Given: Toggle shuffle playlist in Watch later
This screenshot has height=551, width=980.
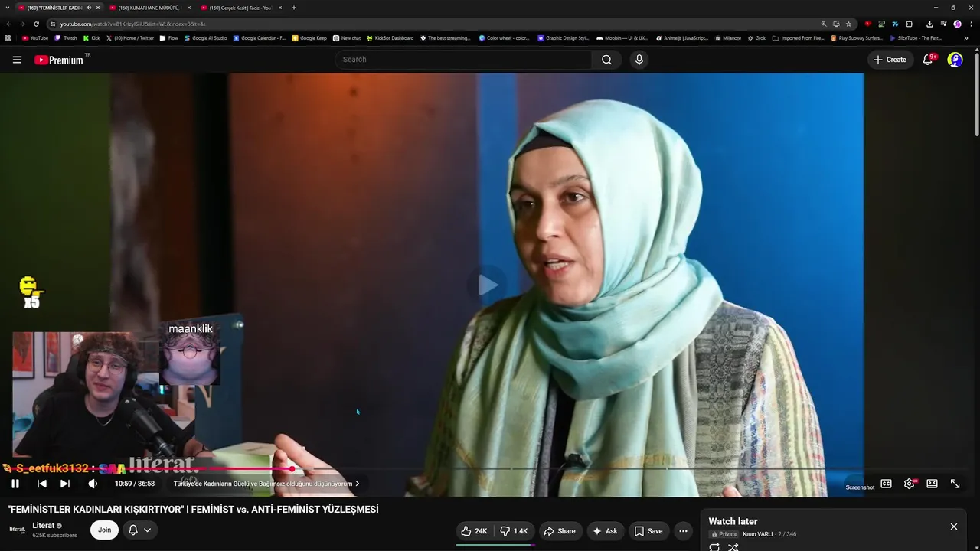Looking at the screenshot, I should [x=733, y=547].
